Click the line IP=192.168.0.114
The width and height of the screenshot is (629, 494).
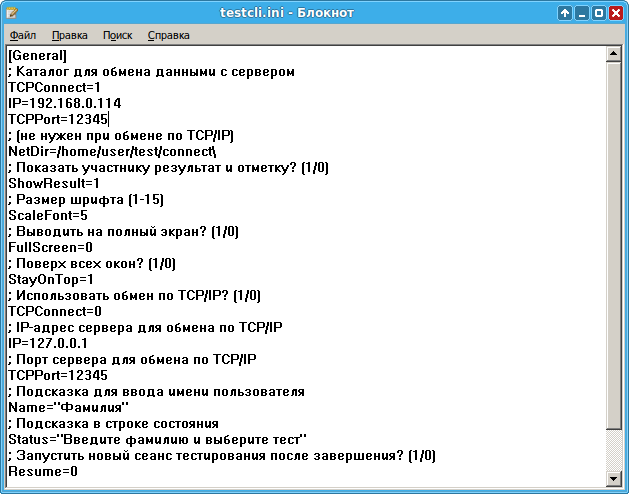(x=65, y=104)
